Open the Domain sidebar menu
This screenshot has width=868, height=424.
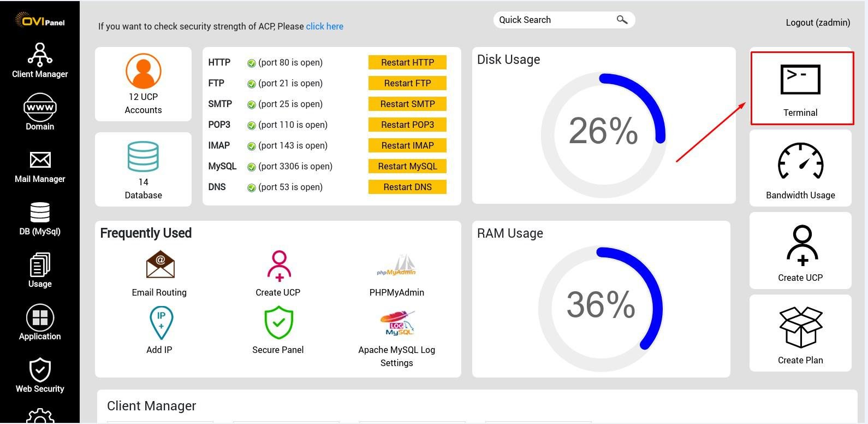[40, 112]
